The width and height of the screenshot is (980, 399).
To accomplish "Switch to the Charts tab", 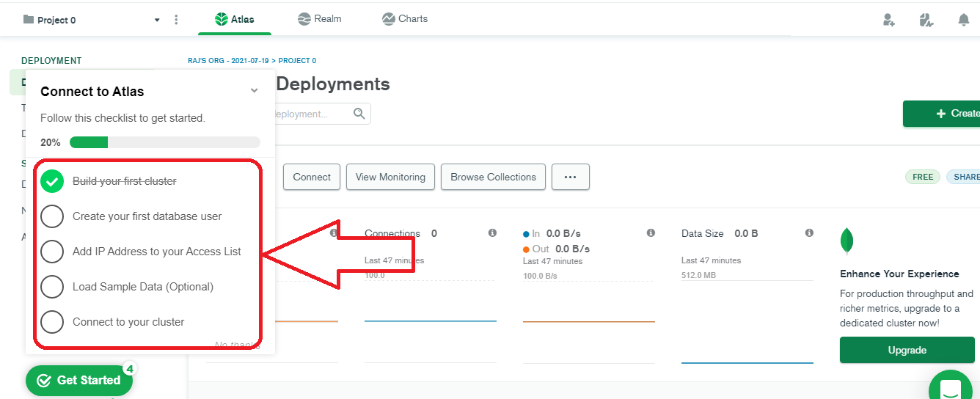I will coord(405,19).
